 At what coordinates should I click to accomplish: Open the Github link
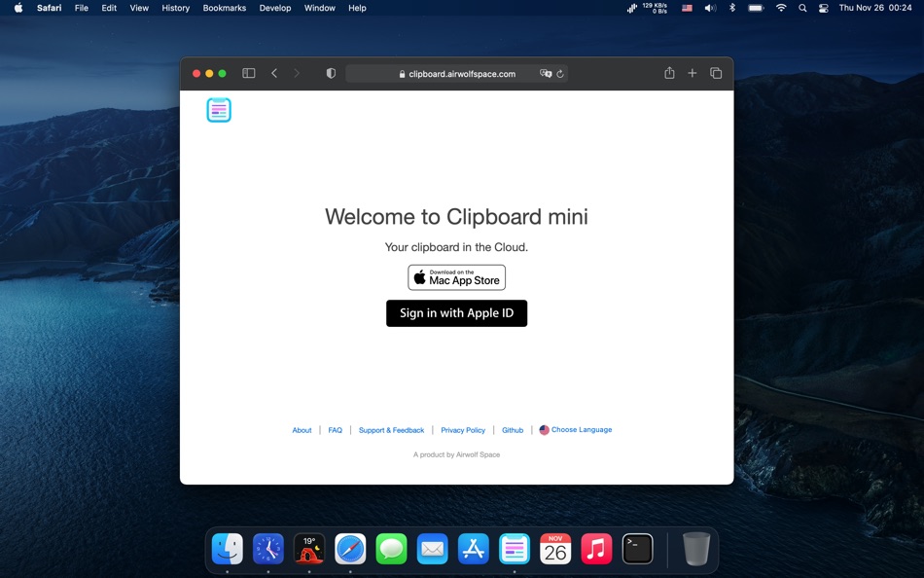point(513,430)
